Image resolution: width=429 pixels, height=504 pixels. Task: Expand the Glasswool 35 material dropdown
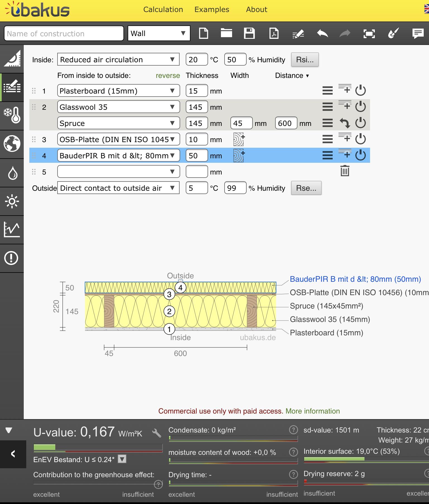pos(119,107)
